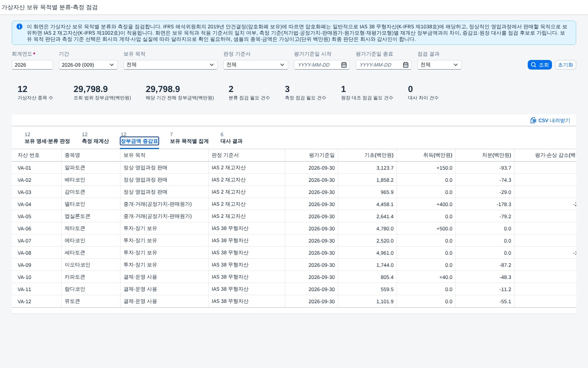Click the -178.3 disposal value for VA-04
This screenshot has width=588, height=368.
(485, 204)
